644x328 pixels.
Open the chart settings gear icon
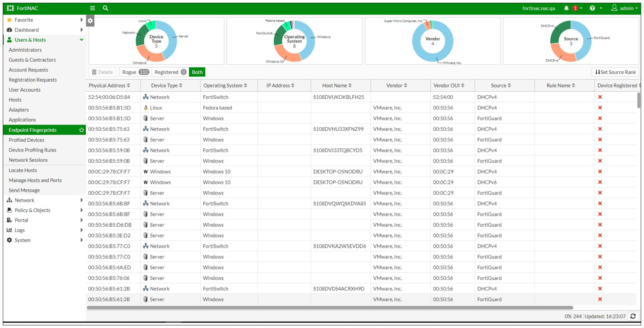coord(90,20)
